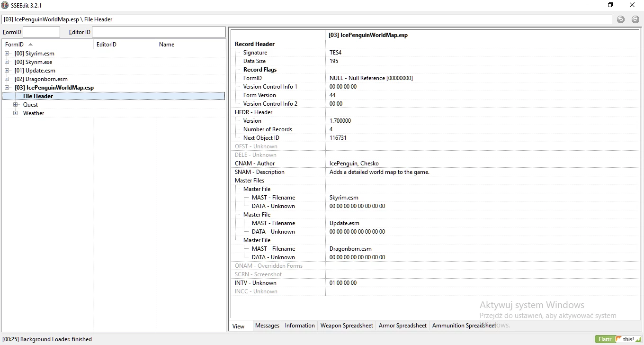Expand the [01] Update.esm node
Screen dimensions: 644x345
[x=7, y=71]
